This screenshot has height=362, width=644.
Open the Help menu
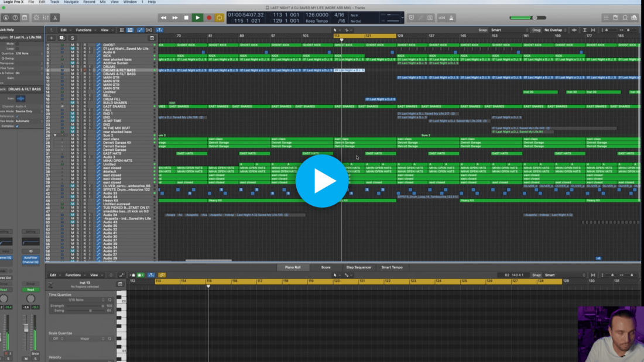pyautogui.click(x=152, y=2)
